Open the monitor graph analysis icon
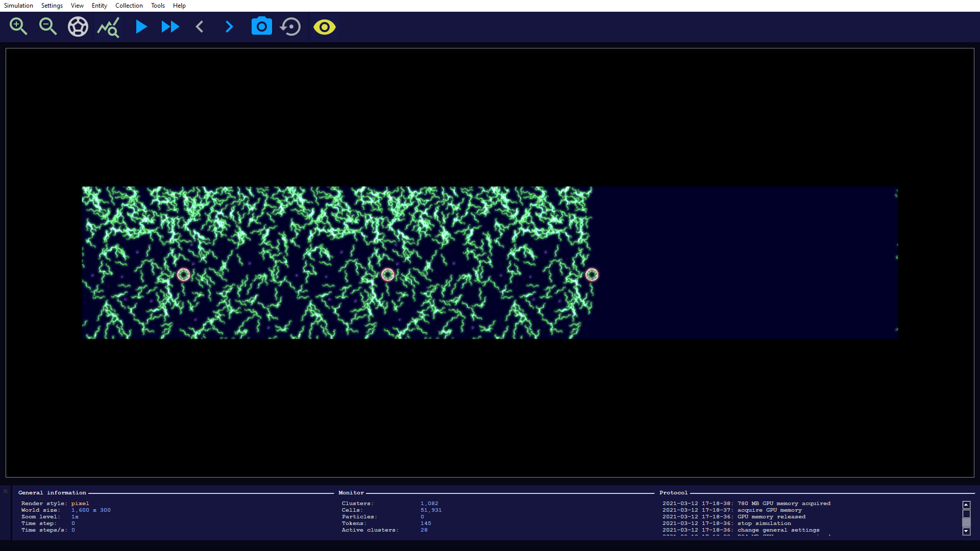980x551 pixels. [x=108, y=27]
